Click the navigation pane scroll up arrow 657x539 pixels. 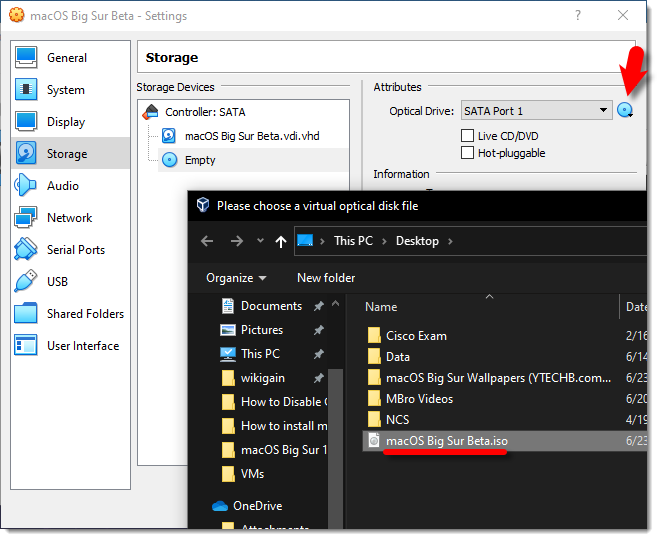tap(336, 303)
